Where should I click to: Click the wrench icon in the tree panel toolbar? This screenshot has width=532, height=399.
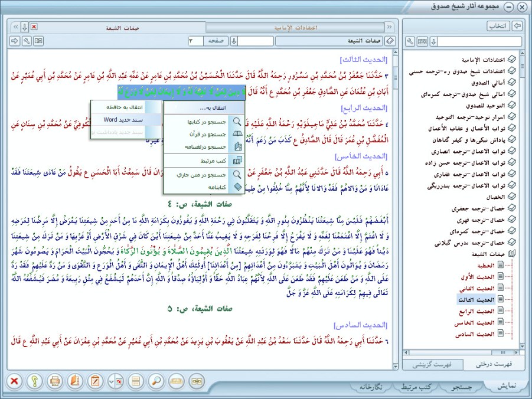point(410,42)
